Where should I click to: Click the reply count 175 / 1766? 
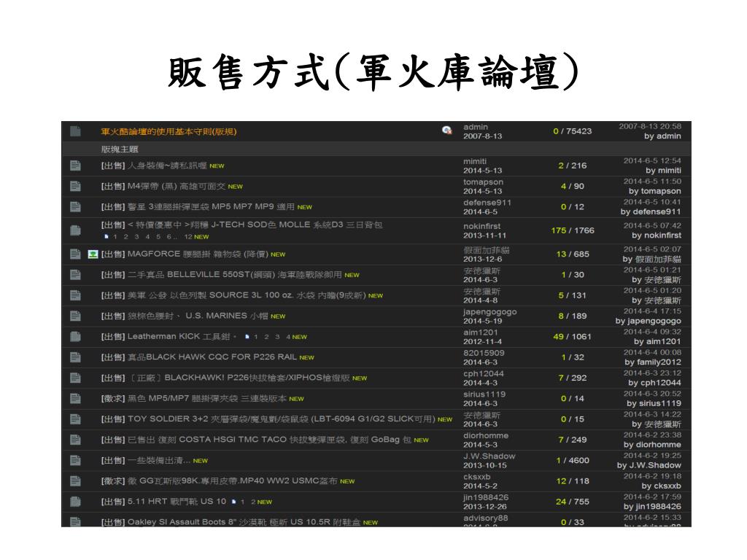click(x=573, y=230)
